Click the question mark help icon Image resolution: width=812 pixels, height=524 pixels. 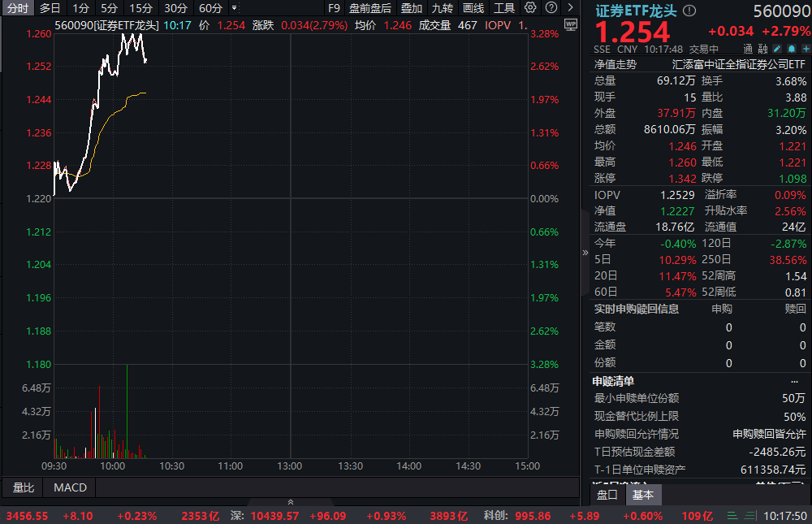[551, 8]
